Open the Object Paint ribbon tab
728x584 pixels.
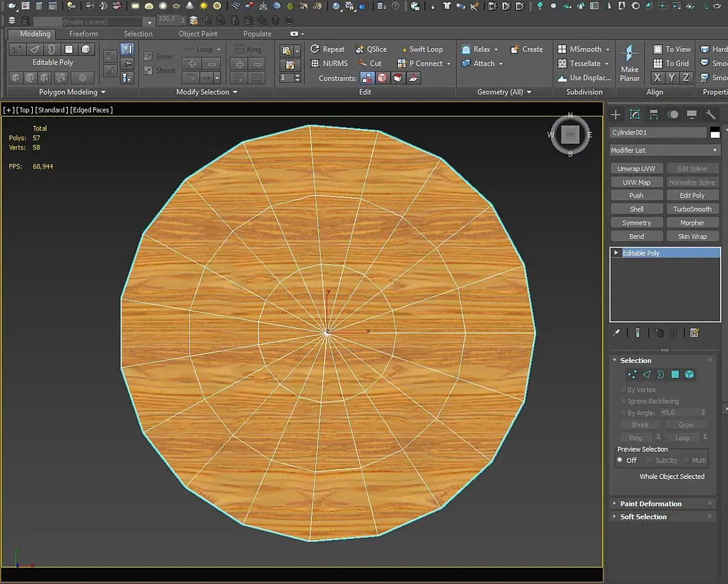[198, 34]
